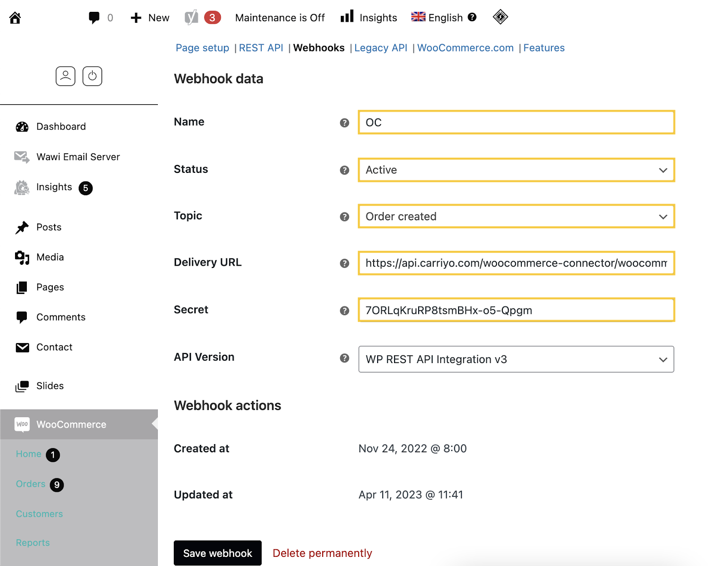Open the Legacy API tab
728x566 pixels.
coord(380,48)
